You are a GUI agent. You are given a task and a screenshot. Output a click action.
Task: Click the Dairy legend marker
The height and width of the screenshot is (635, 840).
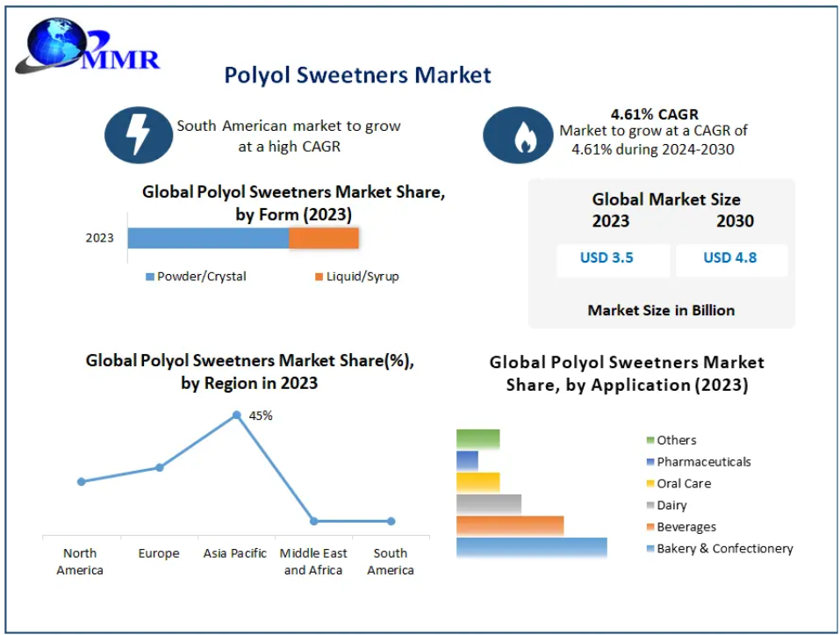tap(650, 506)
